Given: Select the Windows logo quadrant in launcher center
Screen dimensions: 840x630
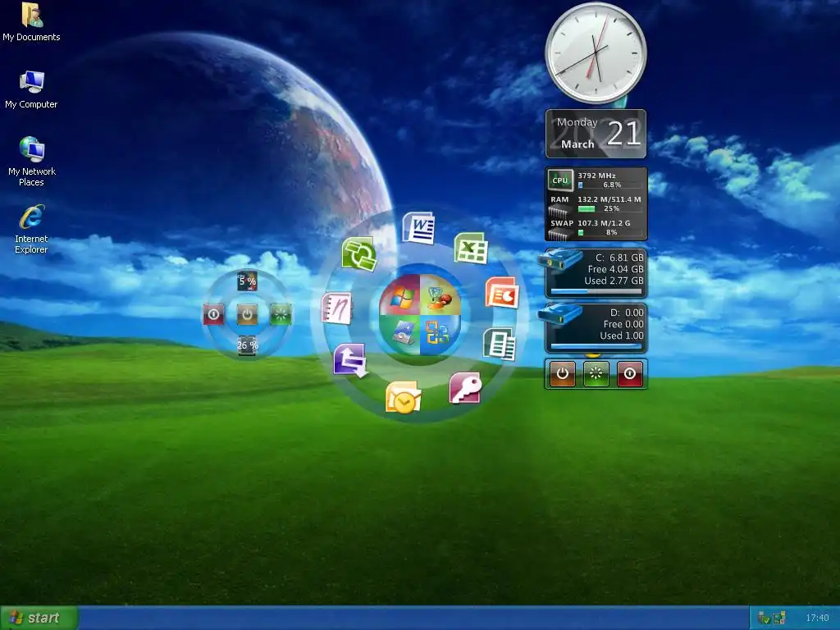Looking at the screenshot, I should pos(400,294).
